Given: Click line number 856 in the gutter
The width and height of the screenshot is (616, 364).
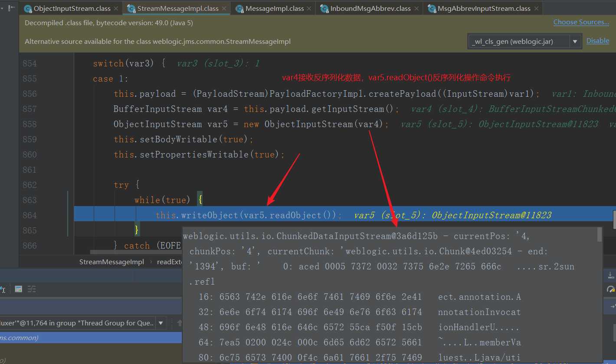Looking at the screenshot, I should [29, 94].
